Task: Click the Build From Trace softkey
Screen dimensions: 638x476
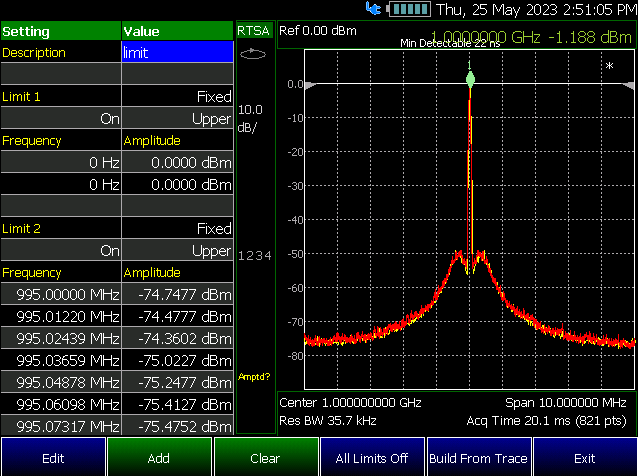Action: tap(478, 458)
